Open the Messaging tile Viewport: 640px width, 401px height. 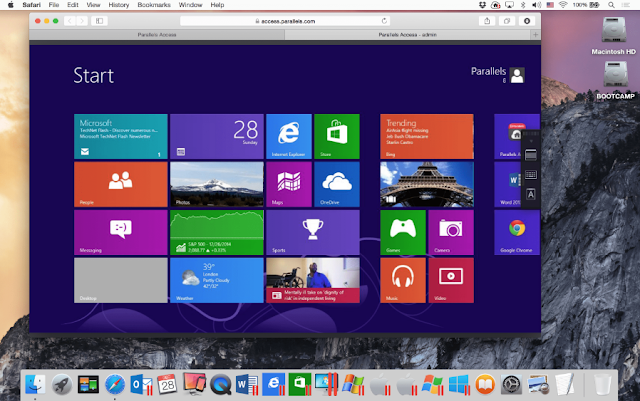[x=121, y=232]
